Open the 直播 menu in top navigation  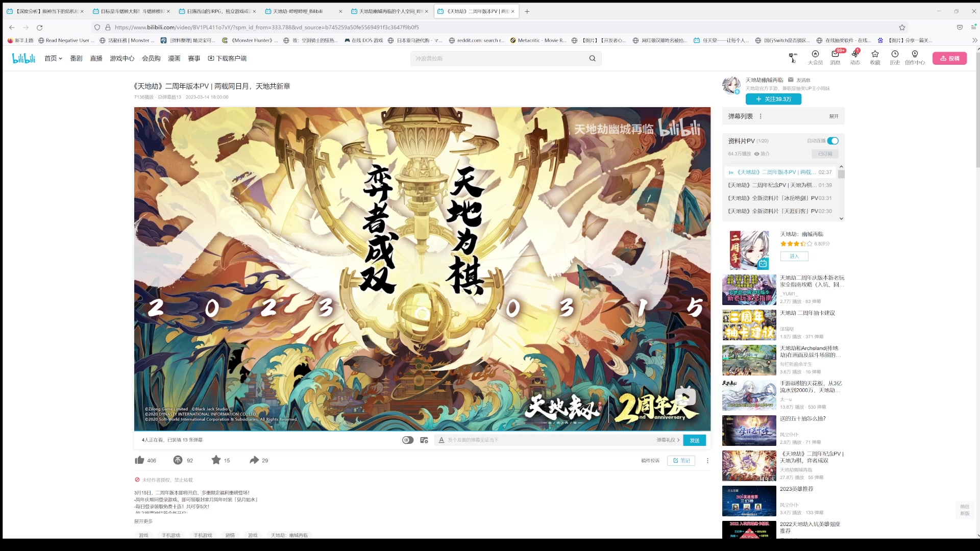[x=96, y=58]
